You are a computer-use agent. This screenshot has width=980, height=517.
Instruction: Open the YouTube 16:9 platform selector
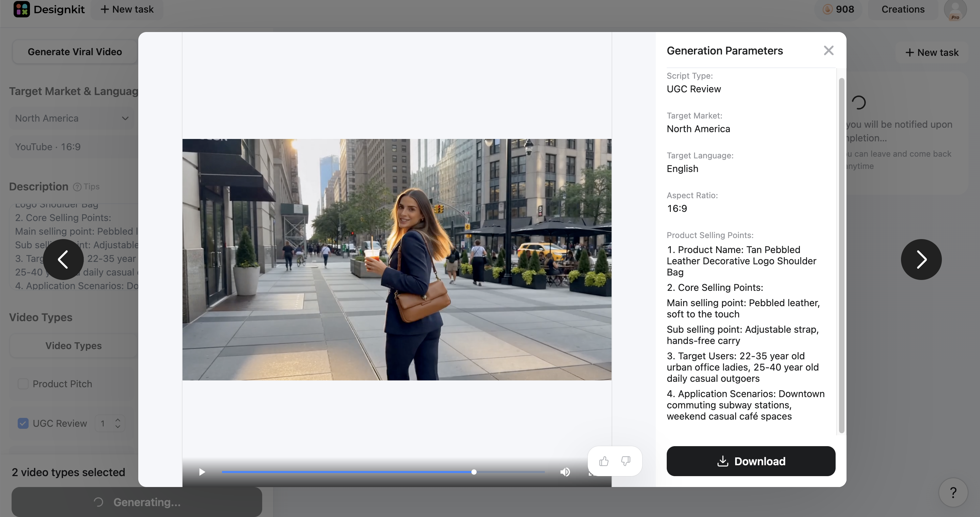[x=74, y=147]
